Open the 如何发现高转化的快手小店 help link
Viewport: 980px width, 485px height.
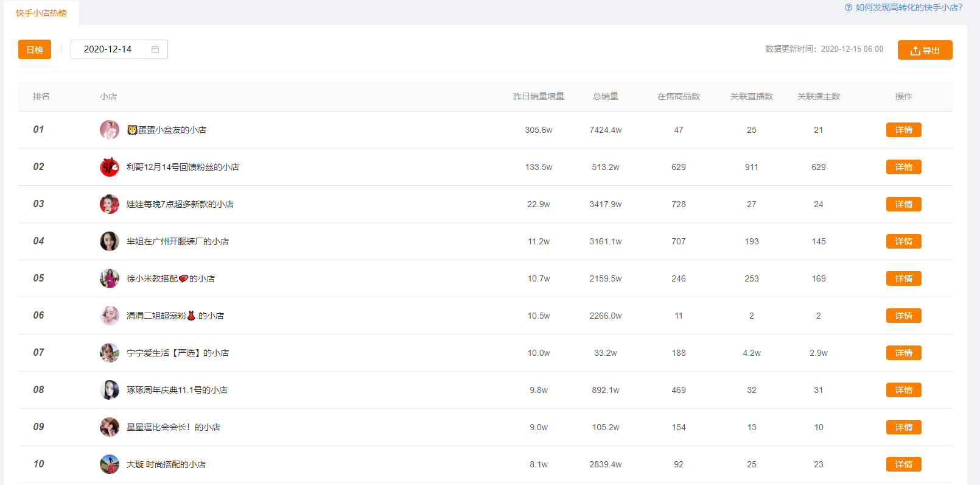click(x=909, y=7)
